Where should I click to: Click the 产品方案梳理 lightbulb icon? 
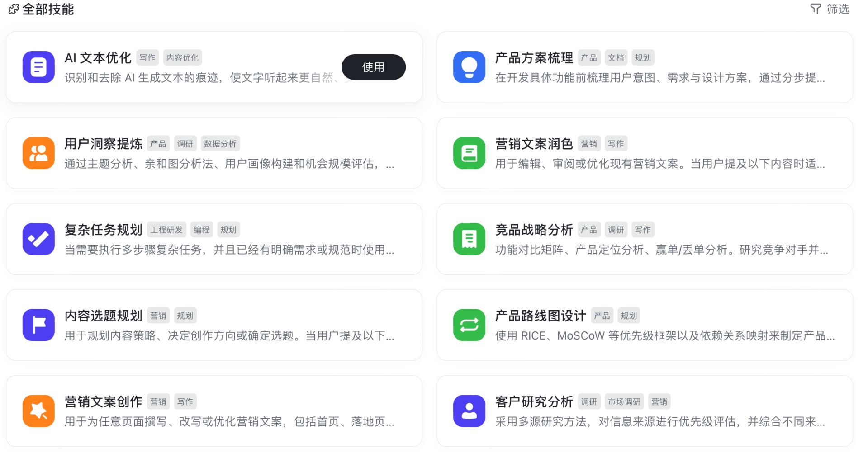point(469,67)
